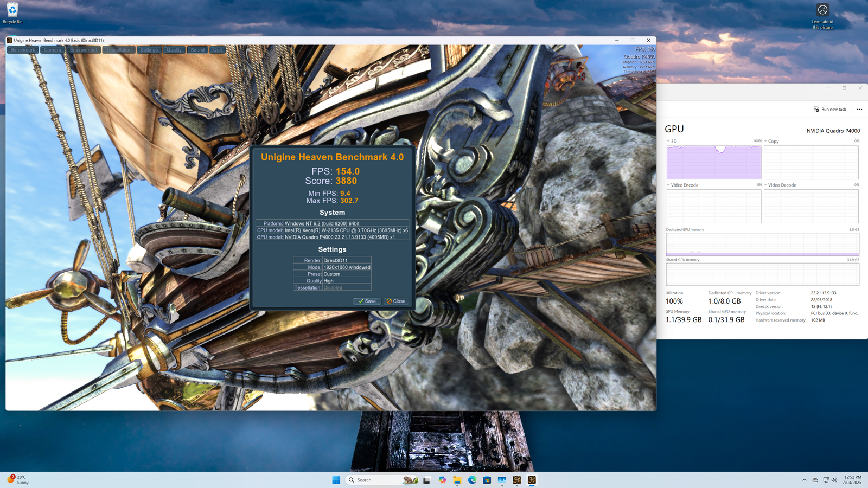This screenshot has width=868, height=488.
Task: Click the OneDrive cloud tray icon
Action: pos(815,480)
